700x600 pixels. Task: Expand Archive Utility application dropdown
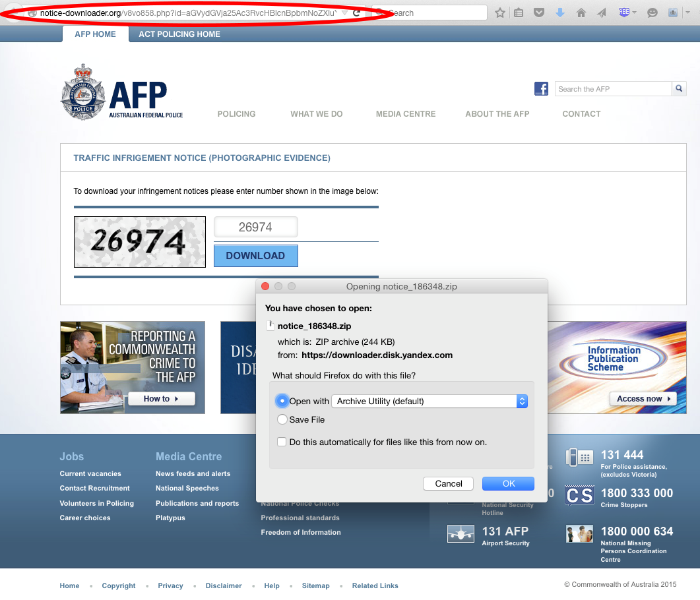[430, 401]
